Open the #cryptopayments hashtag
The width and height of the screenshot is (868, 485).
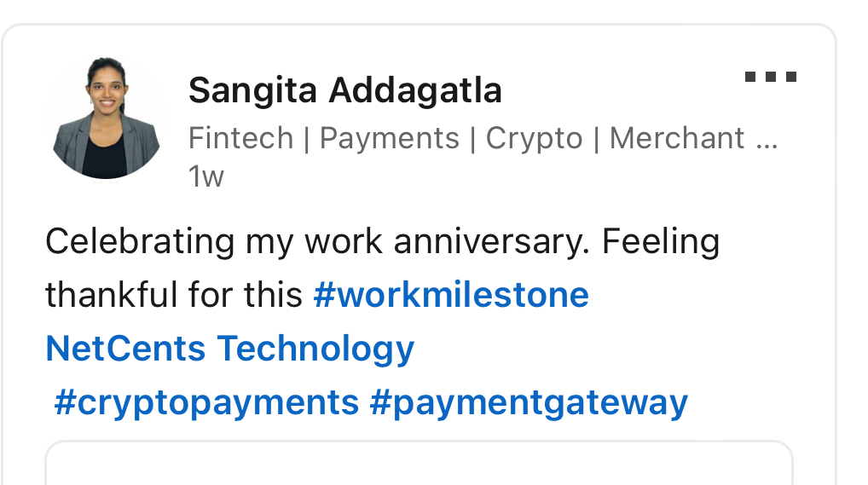[205, 401]
